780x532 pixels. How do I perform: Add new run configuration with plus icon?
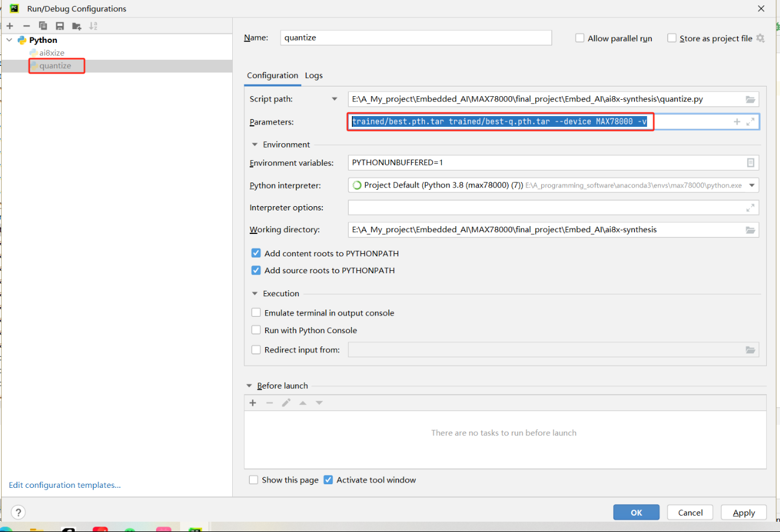click(10, 26)
